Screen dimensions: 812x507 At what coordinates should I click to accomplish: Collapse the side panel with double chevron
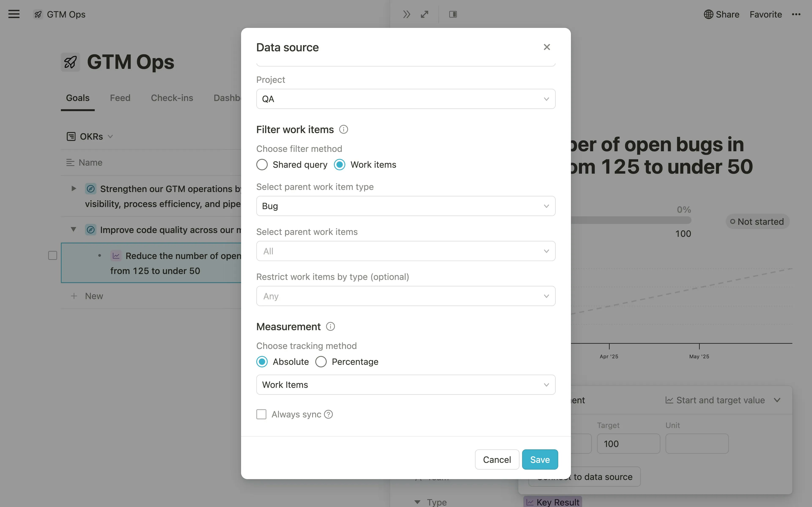point(406,14)
